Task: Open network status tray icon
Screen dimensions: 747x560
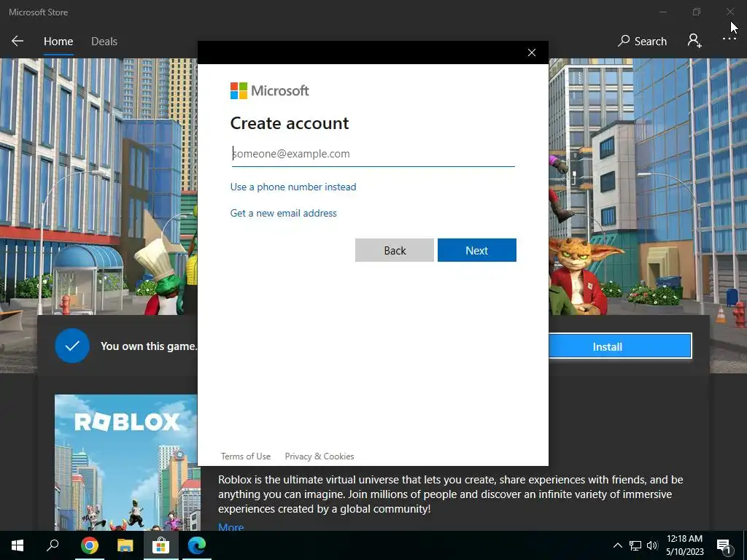Action: (x=635, y=545)
